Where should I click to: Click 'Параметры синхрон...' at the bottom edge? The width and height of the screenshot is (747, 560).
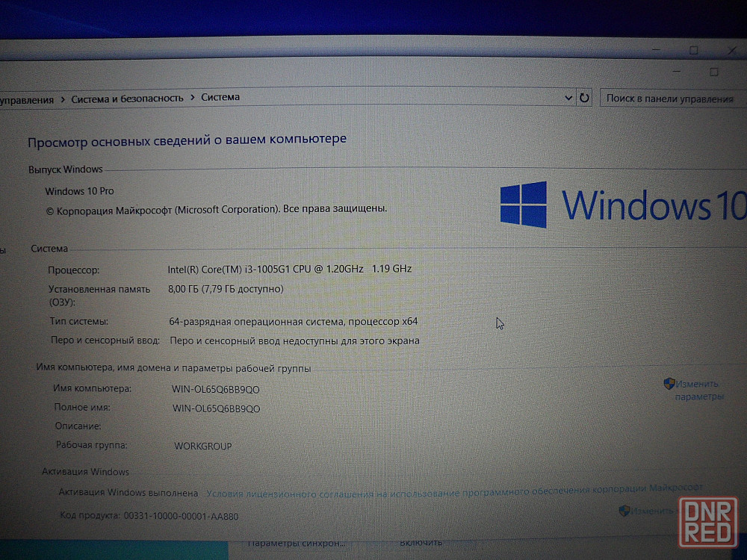tap(297, 543)
